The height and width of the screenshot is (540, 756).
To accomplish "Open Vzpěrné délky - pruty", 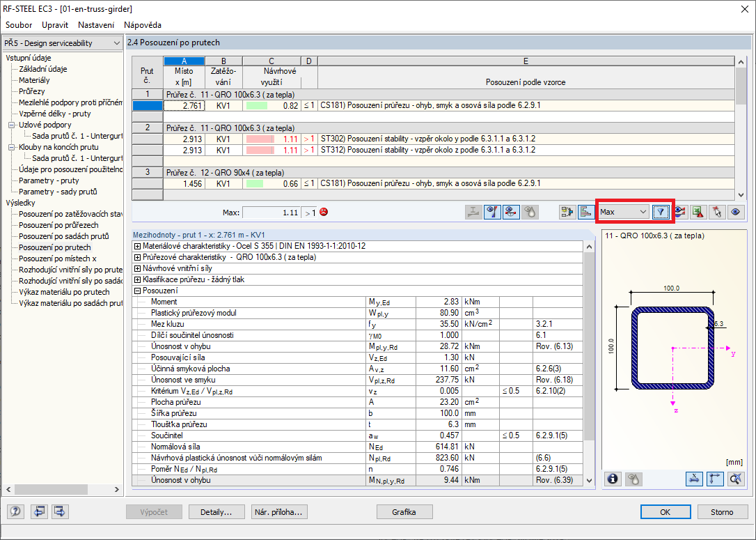I will [54, 114].
